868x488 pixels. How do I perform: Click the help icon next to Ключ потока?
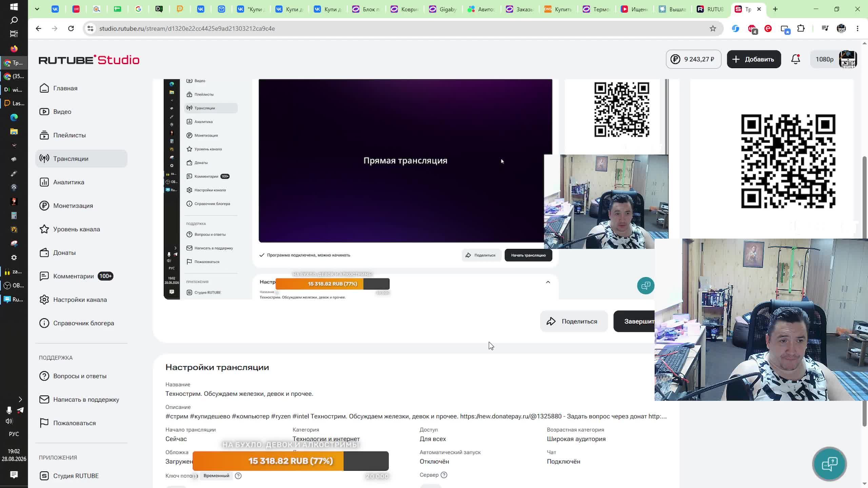(238, 476)
